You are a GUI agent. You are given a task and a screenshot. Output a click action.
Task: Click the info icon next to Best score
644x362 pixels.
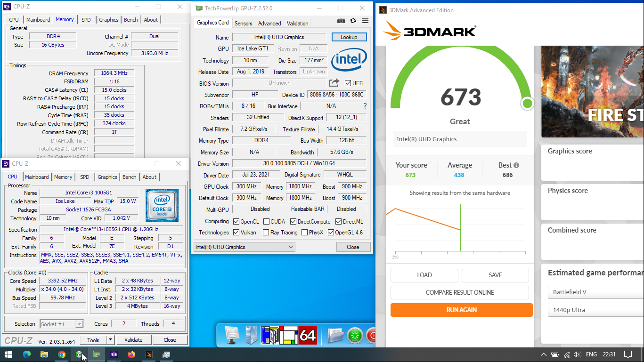[516, 165]
